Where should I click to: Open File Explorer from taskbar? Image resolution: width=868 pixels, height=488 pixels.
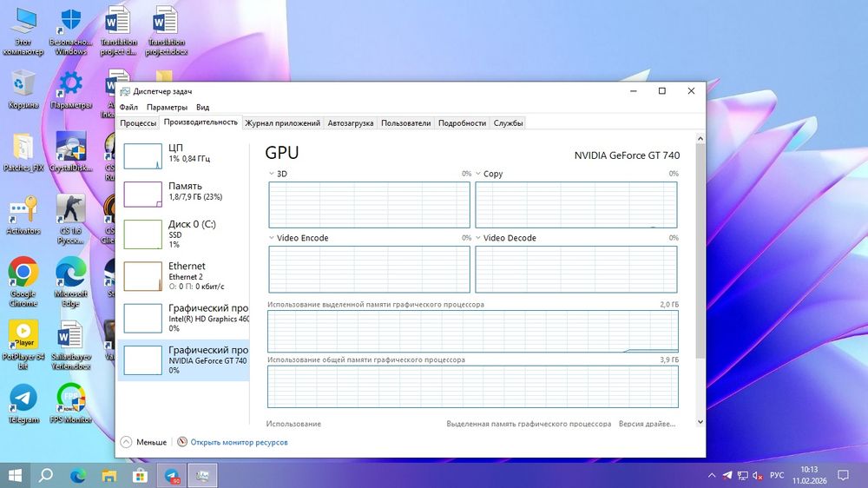click(x=109, y=475)
